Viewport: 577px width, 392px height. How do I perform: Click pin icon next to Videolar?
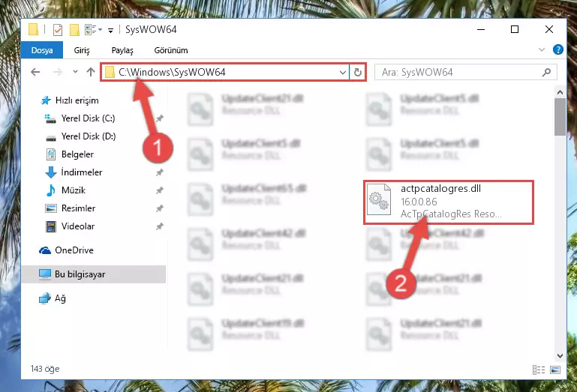click(159, 226)
